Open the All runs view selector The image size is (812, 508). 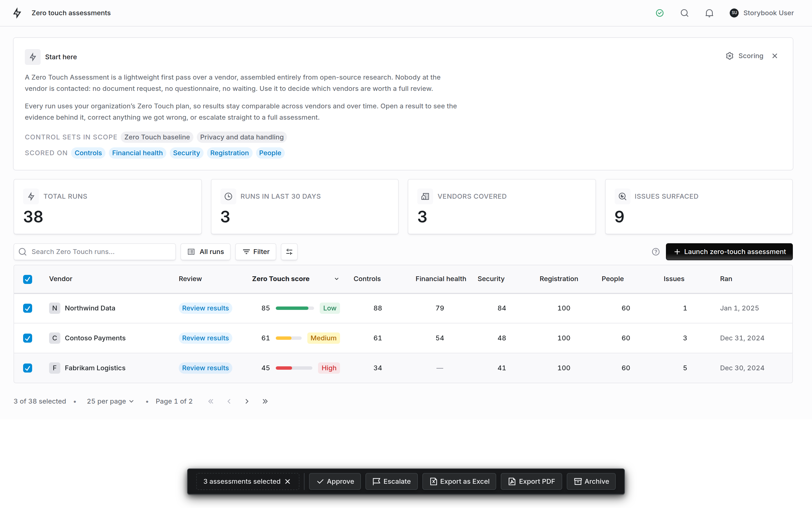[205, 252]
